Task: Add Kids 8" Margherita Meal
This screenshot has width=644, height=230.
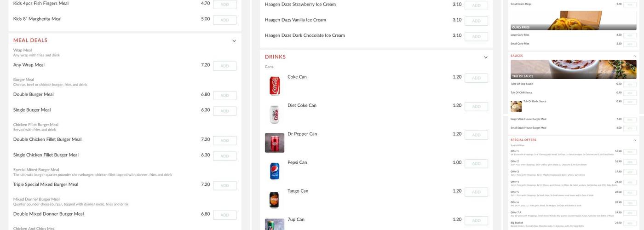Action: point(224,20)
